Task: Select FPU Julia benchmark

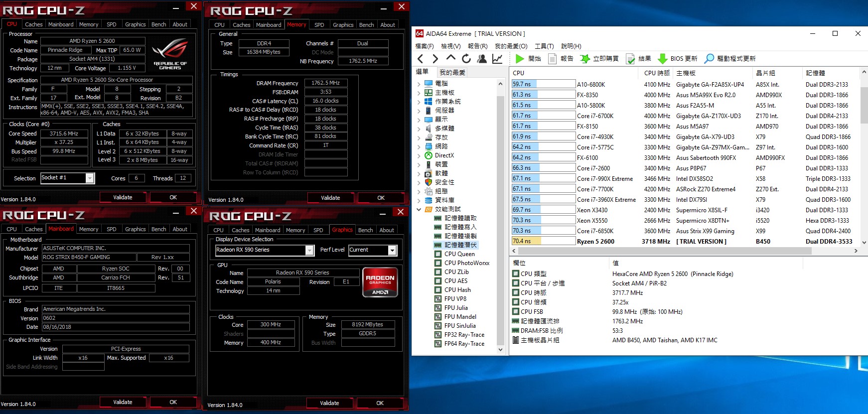Action: 451,308
